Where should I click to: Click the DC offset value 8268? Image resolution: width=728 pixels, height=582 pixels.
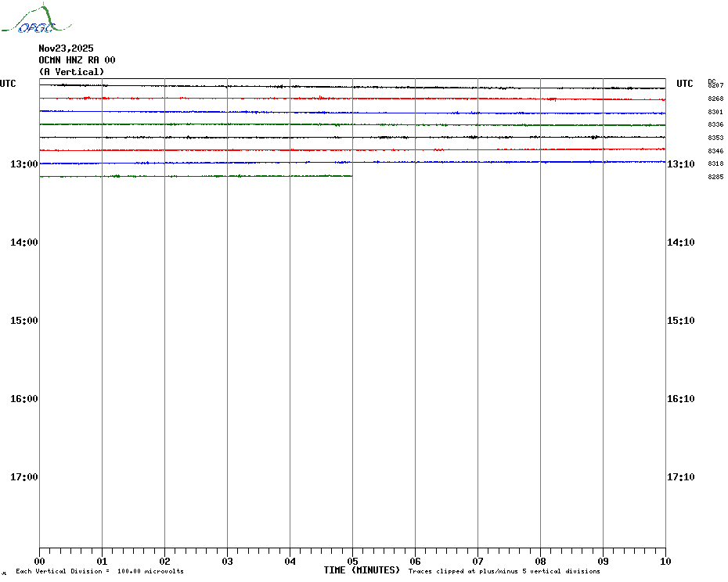[715, 99]
